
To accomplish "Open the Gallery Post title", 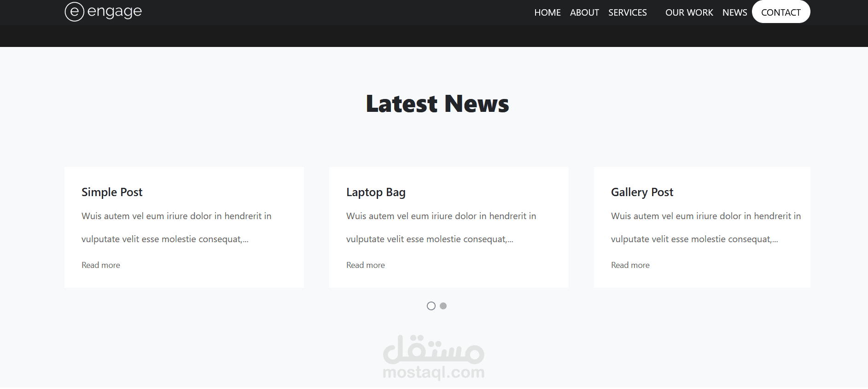I will (642, 192).
